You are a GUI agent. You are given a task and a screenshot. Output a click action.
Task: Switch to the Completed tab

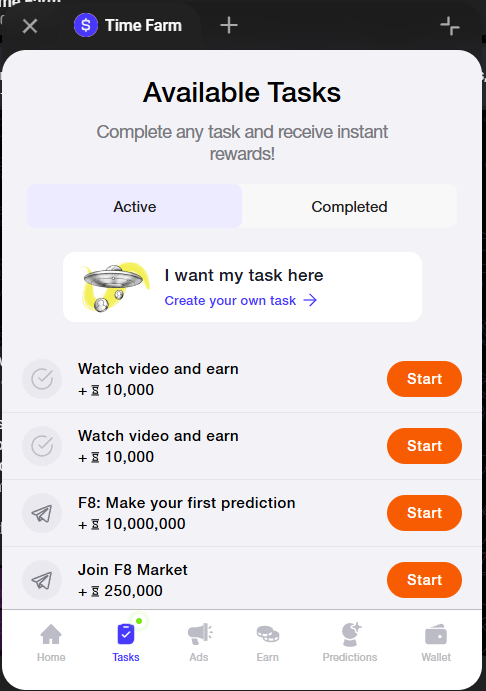click(x=349, y=206)
